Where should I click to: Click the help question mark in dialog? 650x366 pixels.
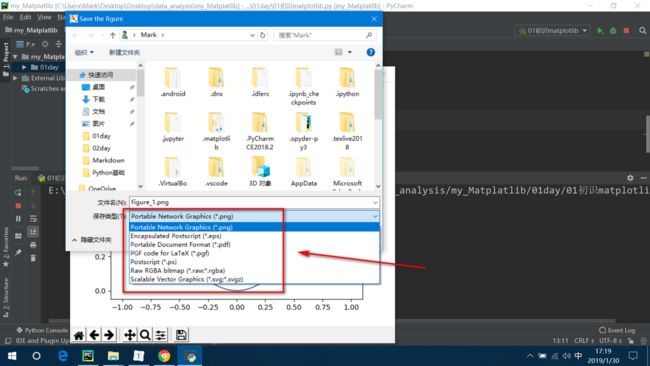tap(371, 52)
